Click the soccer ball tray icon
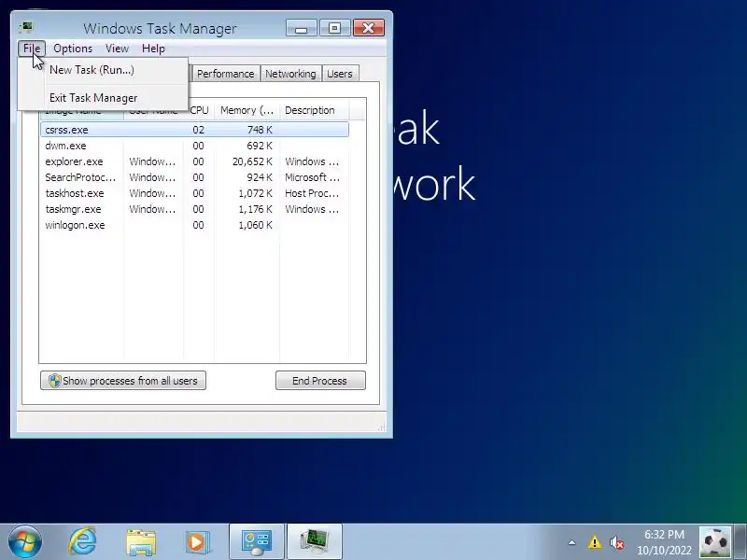The height and width of the screenshot is (560, 747). pos(714,542)
